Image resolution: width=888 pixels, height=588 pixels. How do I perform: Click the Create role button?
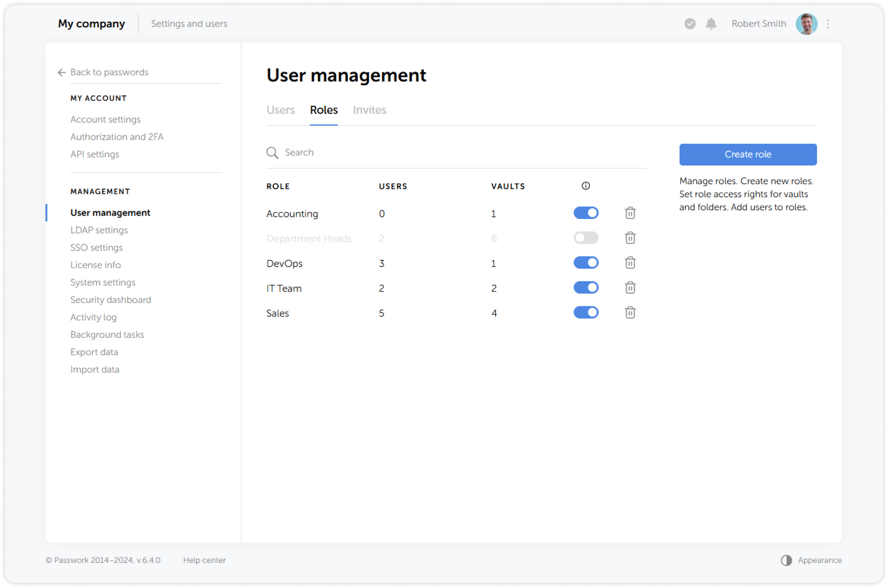748,154
